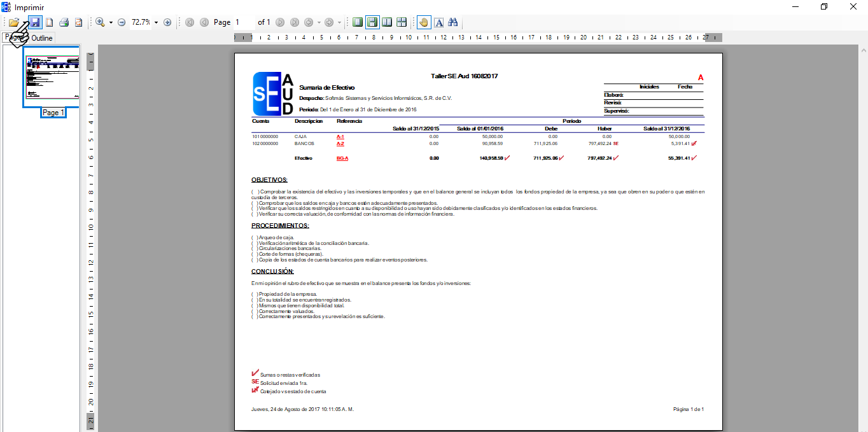Expand the 72.7% zoom level dropdown

click(156, 22)
